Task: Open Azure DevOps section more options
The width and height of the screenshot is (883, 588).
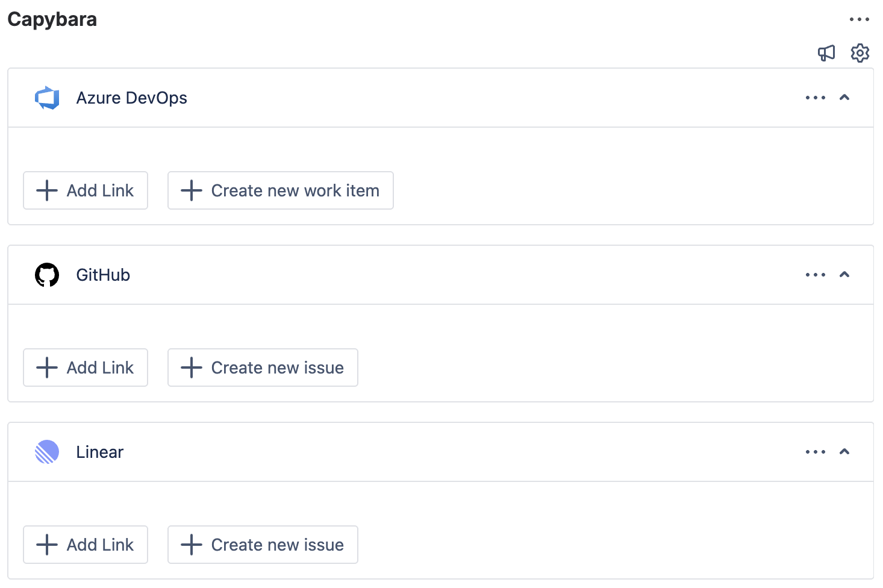Action: [815, 98]
